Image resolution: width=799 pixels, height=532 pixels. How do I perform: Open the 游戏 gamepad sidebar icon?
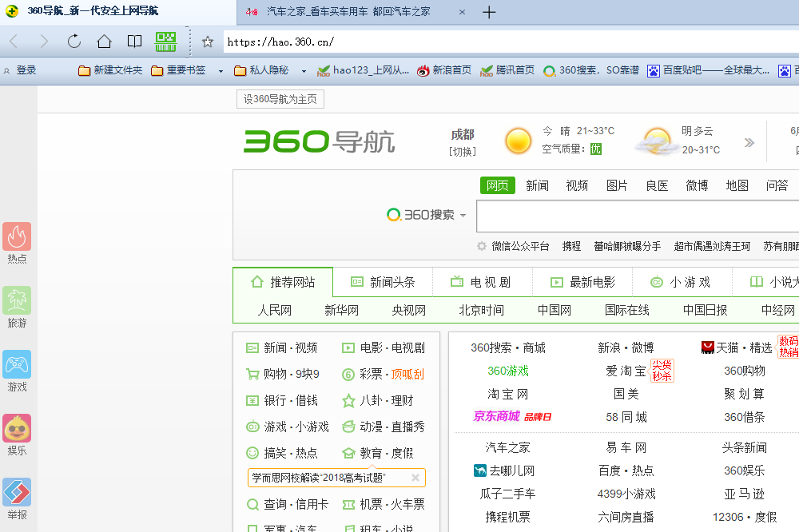[17, 364]
